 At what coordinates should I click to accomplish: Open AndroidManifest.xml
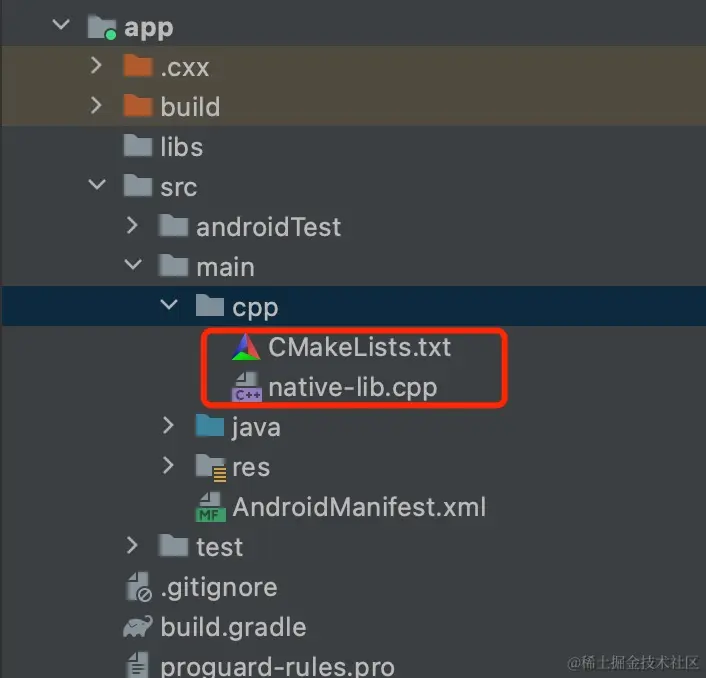tap(359, 507)
